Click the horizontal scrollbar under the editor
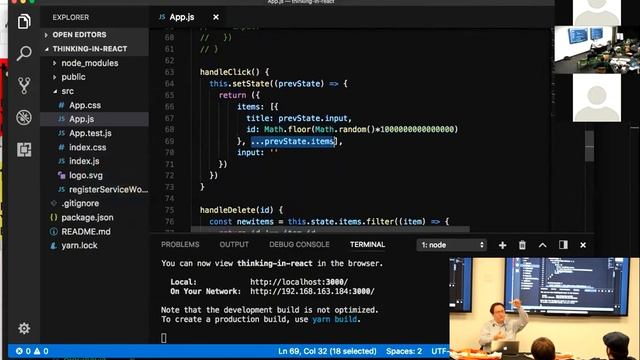Viewport: 640px width, 360px height. tap(330, 229)
